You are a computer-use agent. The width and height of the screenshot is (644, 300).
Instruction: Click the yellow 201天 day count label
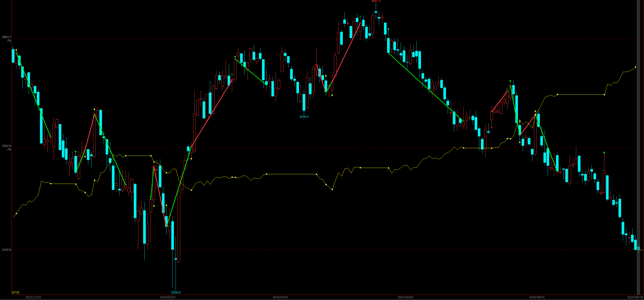click(x=15, y=293)
